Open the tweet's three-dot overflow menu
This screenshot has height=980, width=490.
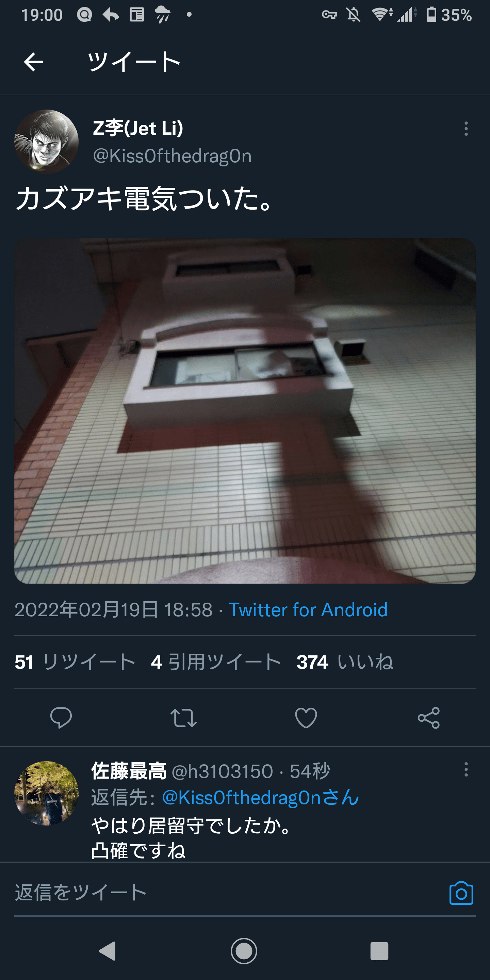[x=465, y=129]
